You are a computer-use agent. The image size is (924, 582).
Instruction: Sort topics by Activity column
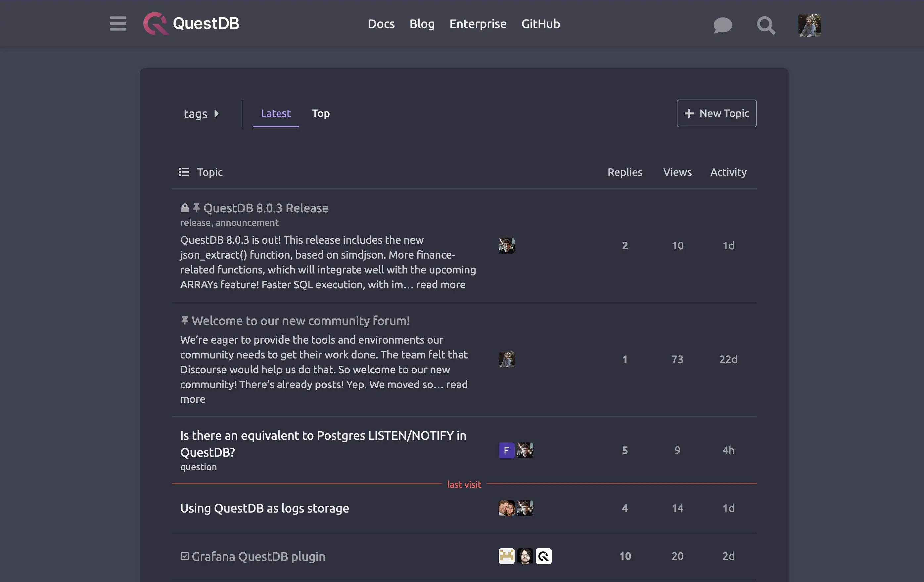pos(728,172)
